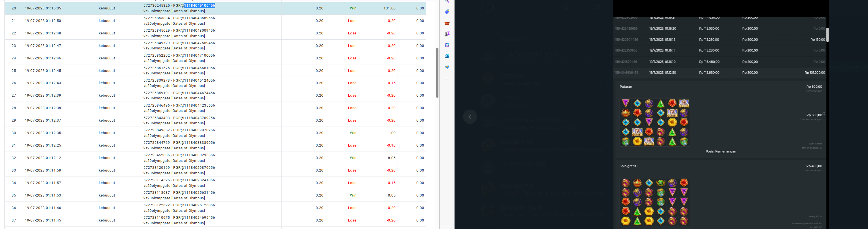Click reference 572725843403 - PGR@11184043709256

point(179,118)
